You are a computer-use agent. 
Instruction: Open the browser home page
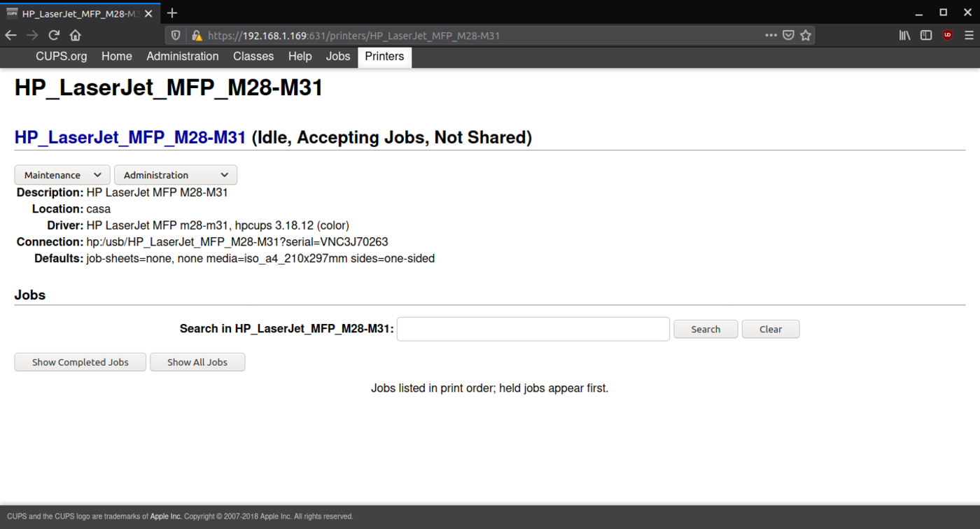click(76, 35)
